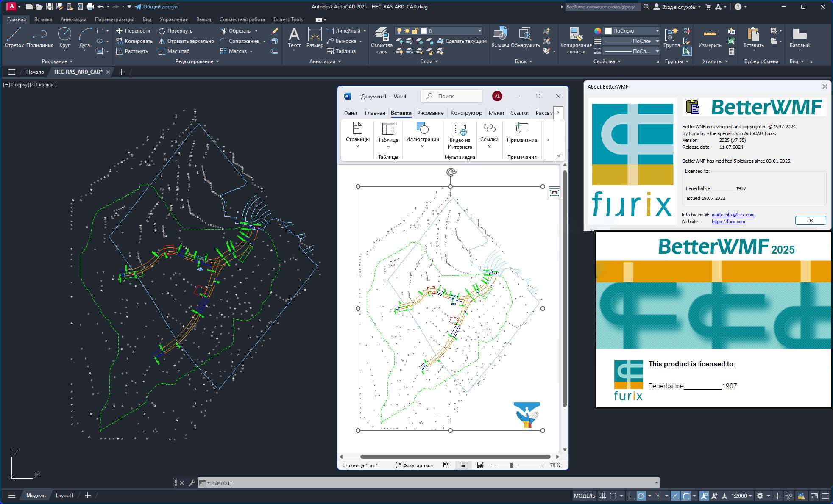Toggle ortho mode in status bar
The height and width of the screenshot is (504, 833).
click(x=631, y=496)
